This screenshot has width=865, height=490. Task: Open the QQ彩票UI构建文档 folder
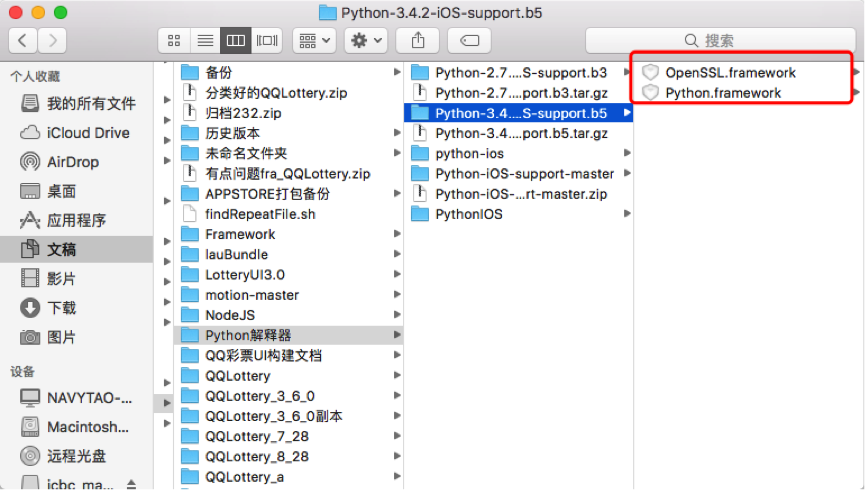[x=289, y=355]
